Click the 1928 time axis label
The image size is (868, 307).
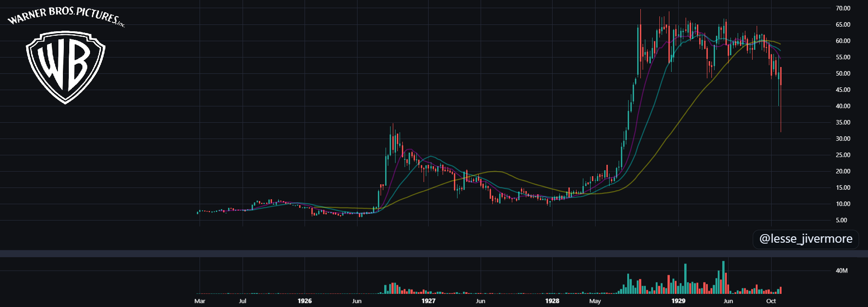552,301
